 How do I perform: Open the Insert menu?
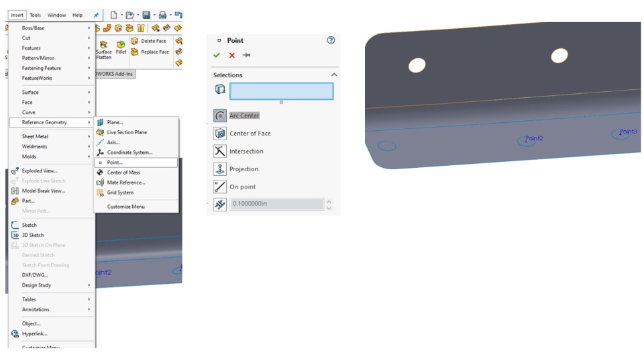point(17,15)
